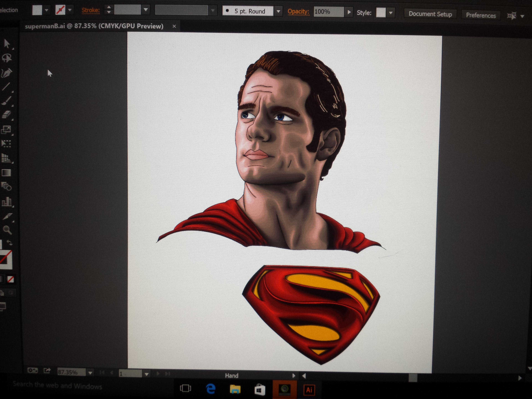Close the supermanB.ai document tab

pos(174,26)
